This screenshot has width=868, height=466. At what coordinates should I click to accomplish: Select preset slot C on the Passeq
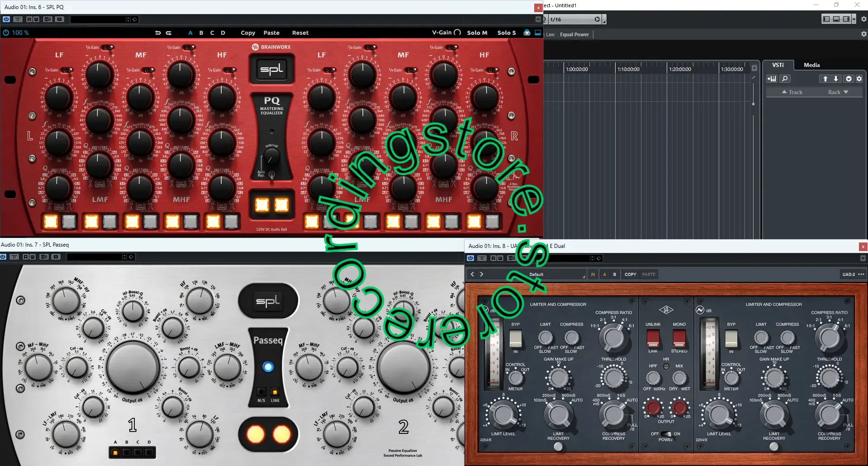[138, 452]
